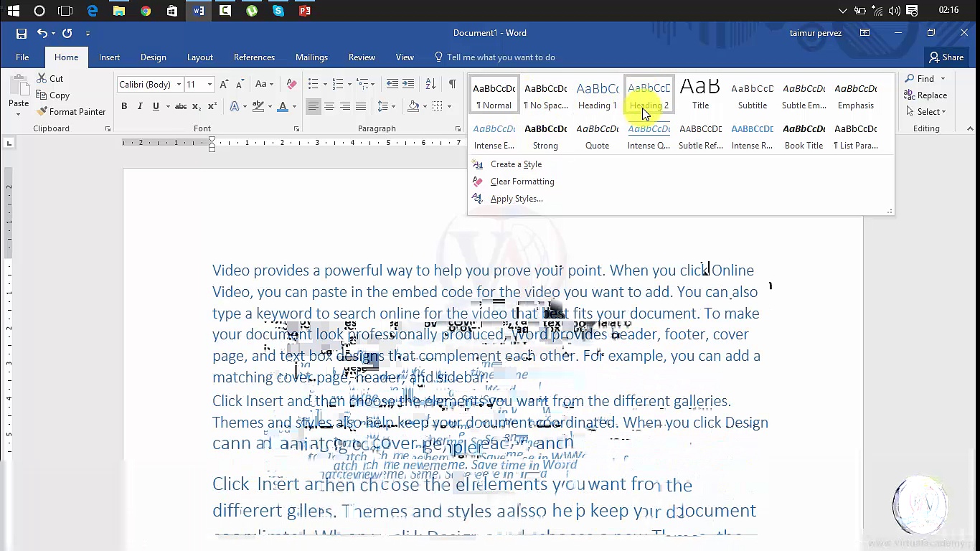Viewport: 980px width, 551px height.
Task: Open the File tab
Action: click(22, 57)
